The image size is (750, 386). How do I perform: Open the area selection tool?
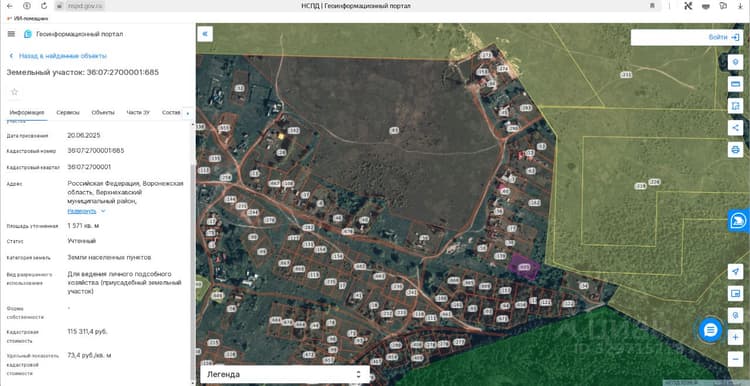(735, 106)
